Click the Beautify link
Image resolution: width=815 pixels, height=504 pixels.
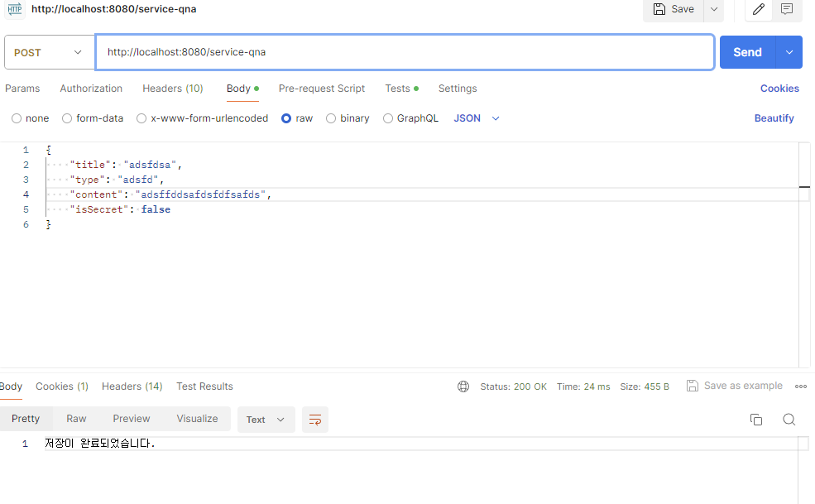pyautogui.click(x=774, y=118)
